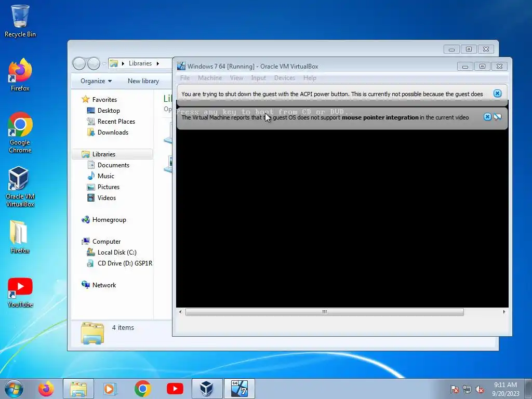Open VirtualBox View menu
532x399 pixels.
click(236, 78)
